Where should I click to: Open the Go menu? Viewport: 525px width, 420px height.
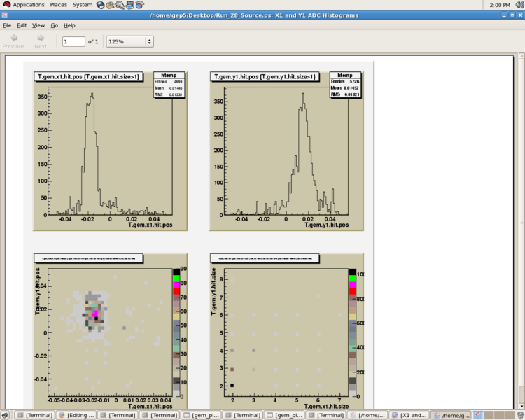click(x=54, y=25)
